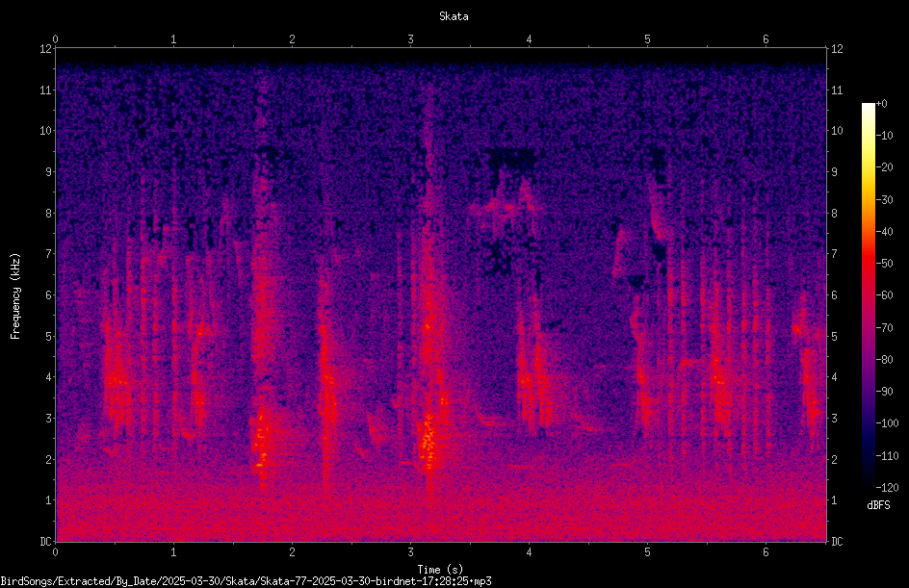Screen dimensions: 909x588
Task: Click the "dBFS" colorbar unit label
Action: tap(877, 505)
